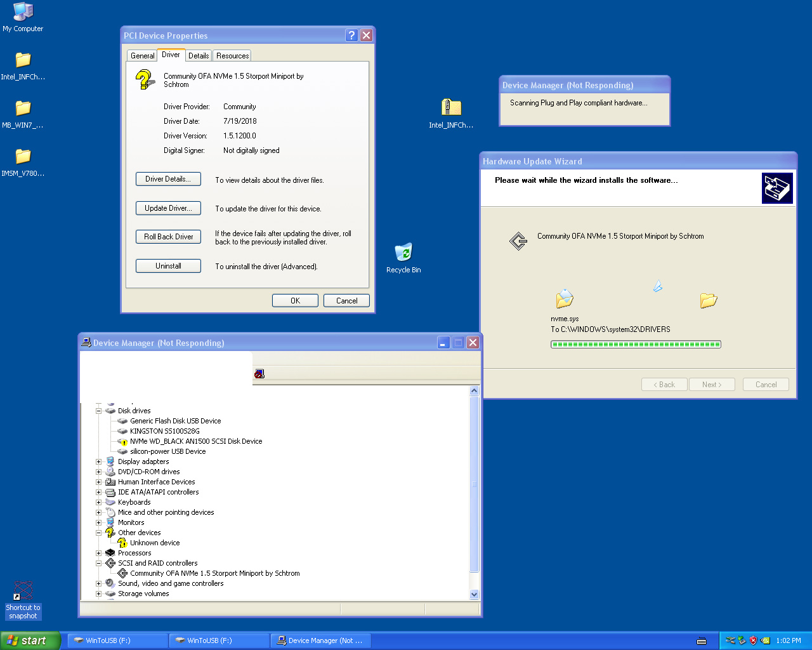Open the General tab
Screen dimensions: 812x650
point(142,56)
